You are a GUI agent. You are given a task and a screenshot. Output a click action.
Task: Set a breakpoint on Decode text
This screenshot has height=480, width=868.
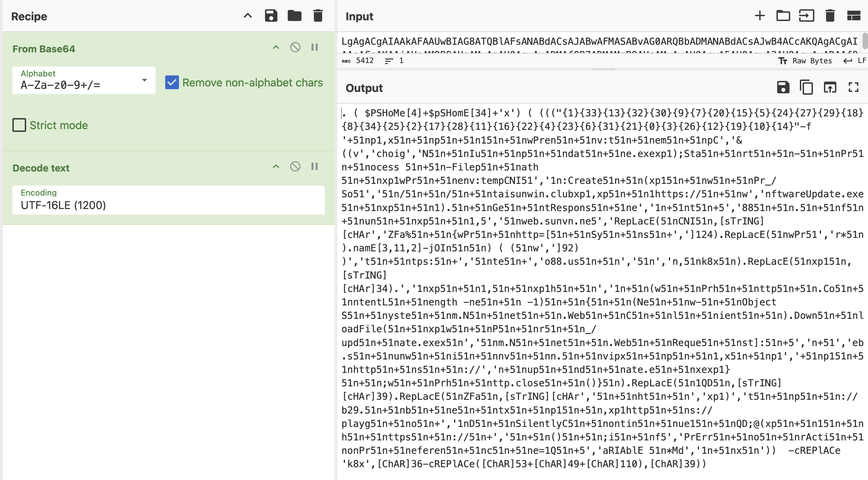(x=314, y=167)
